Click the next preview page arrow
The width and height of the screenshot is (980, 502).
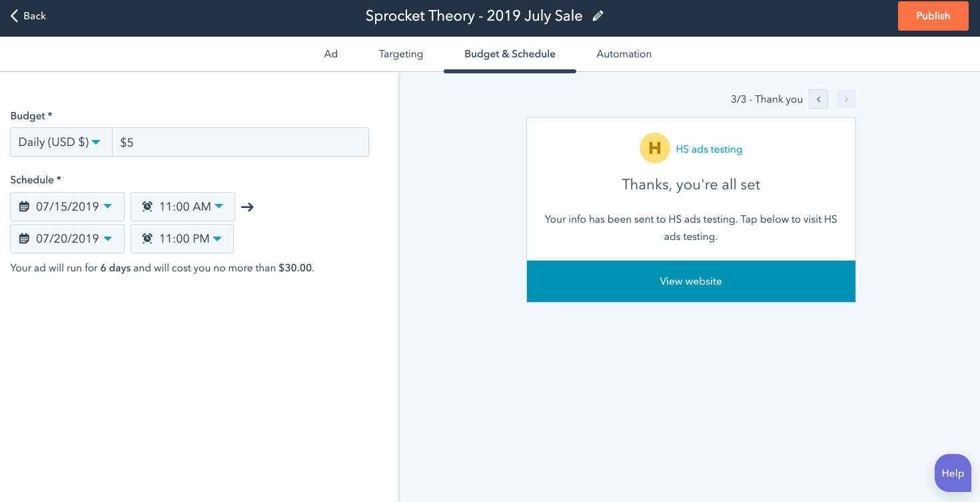pyautogui.click(x=846, y=99)
